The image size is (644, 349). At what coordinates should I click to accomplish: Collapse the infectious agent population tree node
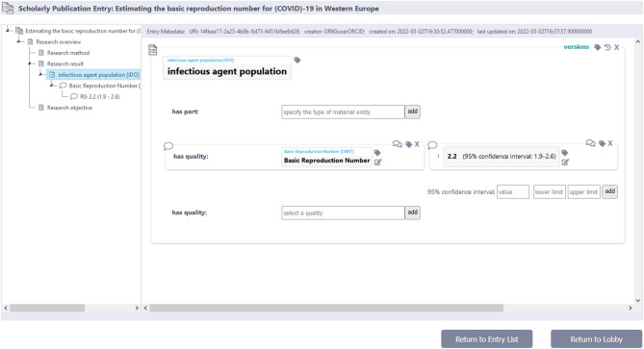pos(40,74)
